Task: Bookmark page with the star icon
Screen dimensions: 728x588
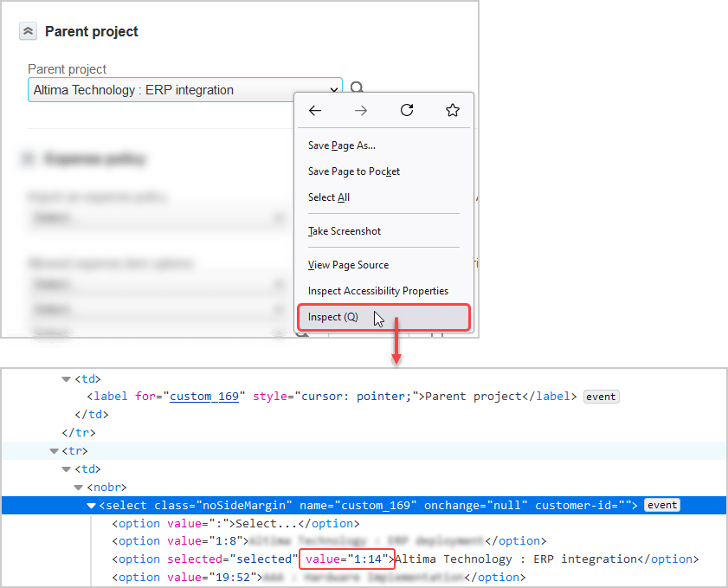Action: [x=452, y=110]
